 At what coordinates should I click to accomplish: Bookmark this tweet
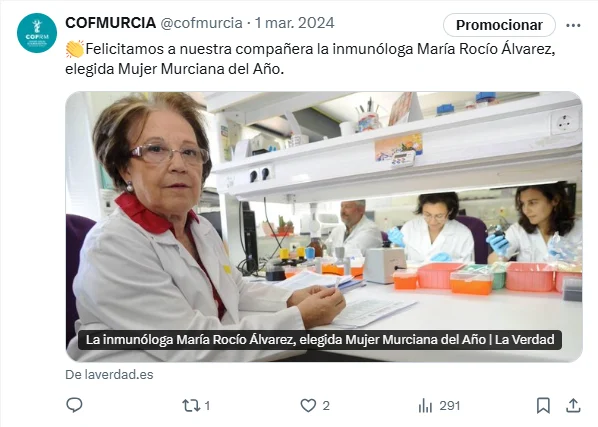(543, 405)
